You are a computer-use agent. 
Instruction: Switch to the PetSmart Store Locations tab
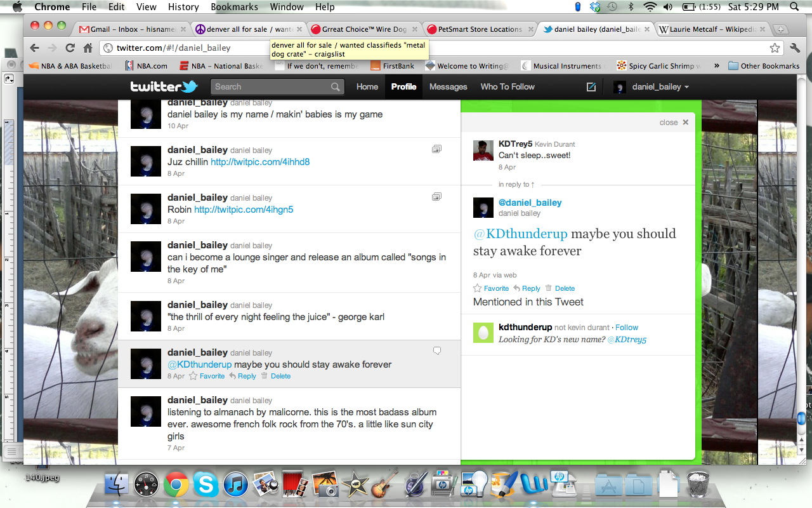click(480, 29)
